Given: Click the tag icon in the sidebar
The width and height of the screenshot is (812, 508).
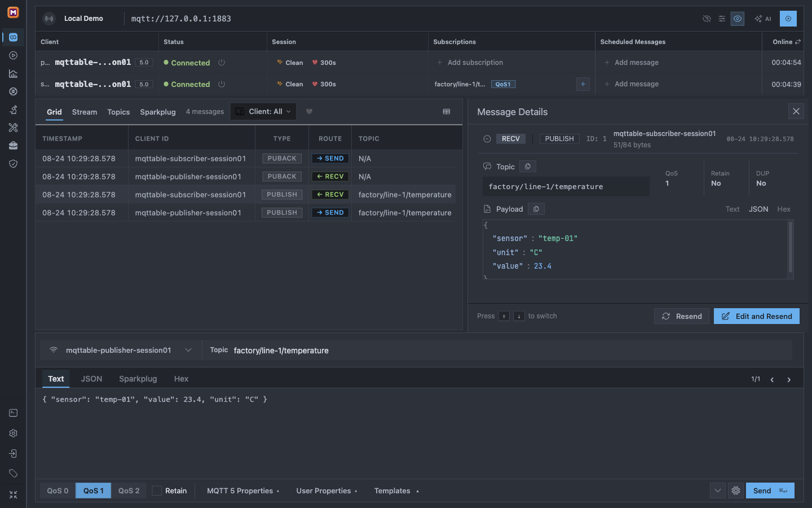Looking at the screenshot, I should (x=13, y=474).
